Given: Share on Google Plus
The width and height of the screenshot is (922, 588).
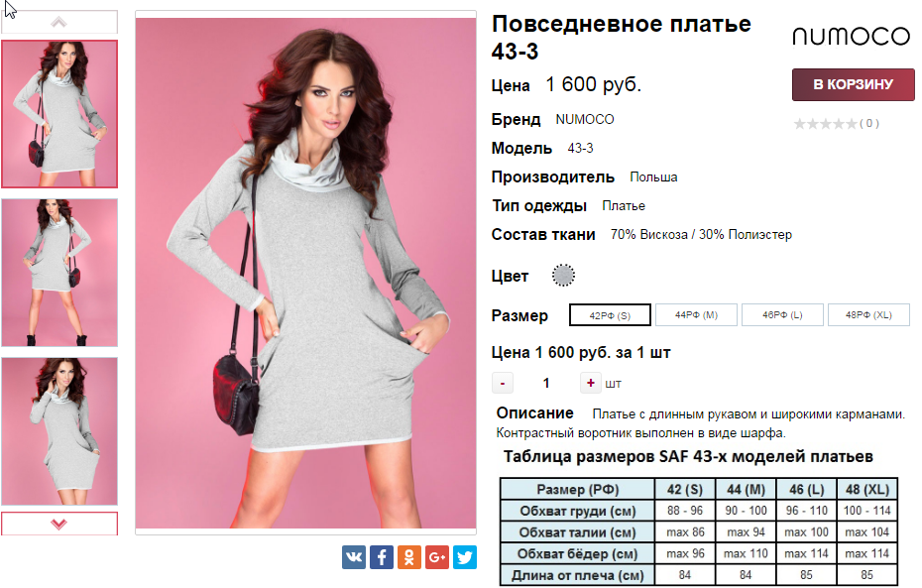Looking at the screenshot, I should [x=437, y=557].
